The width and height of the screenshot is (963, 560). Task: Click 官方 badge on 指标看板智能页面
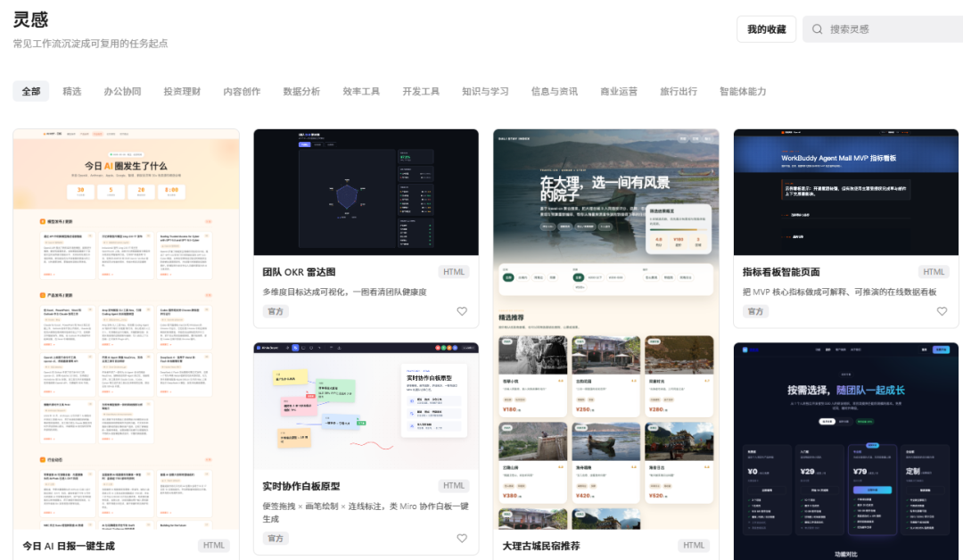[x=755, y=311]
